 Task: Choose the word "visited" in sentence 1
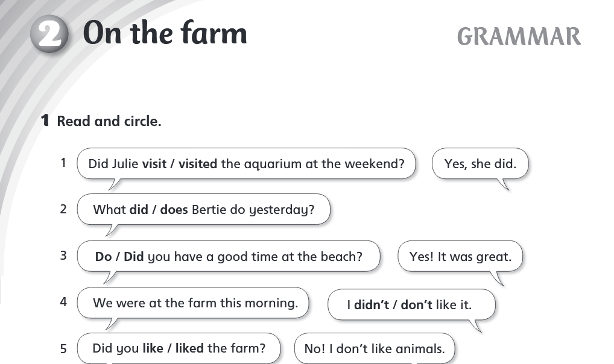[x=198, y=164]
